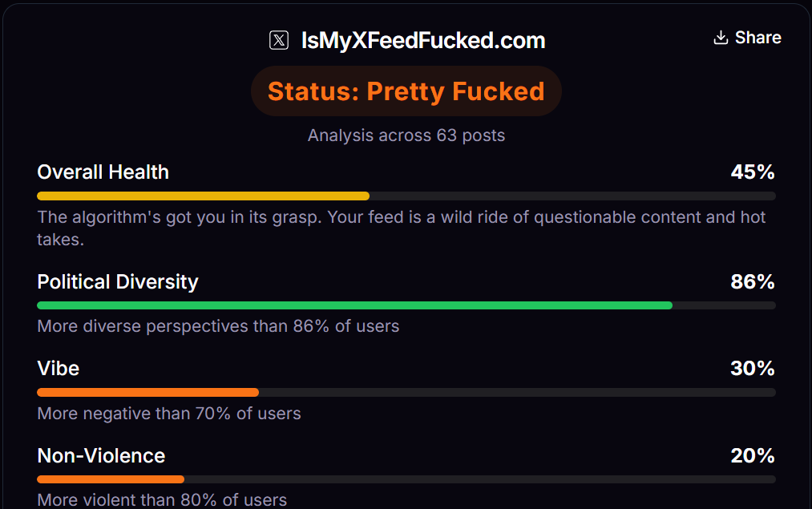812x509 pixels.
Task: Click the green Political Diversity bar
Action: click(x=354, y=305)
